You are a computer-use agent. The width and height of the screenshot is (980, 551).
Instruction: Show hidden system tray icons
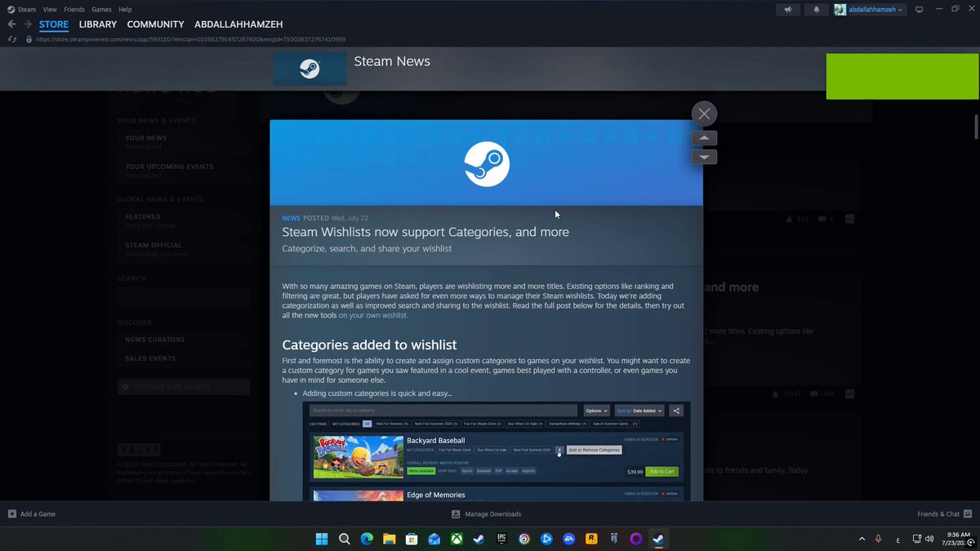(x=862, y=539)
